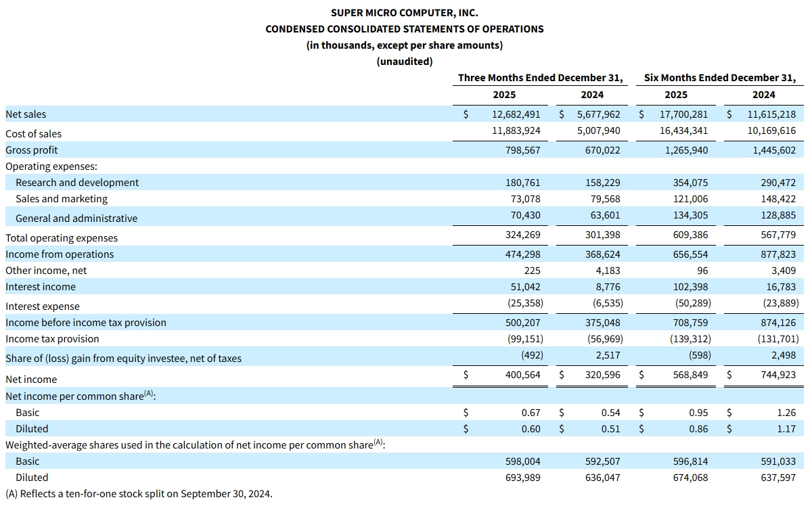
Task: Click the Cost of sales row label
Action: pos(33,134)
